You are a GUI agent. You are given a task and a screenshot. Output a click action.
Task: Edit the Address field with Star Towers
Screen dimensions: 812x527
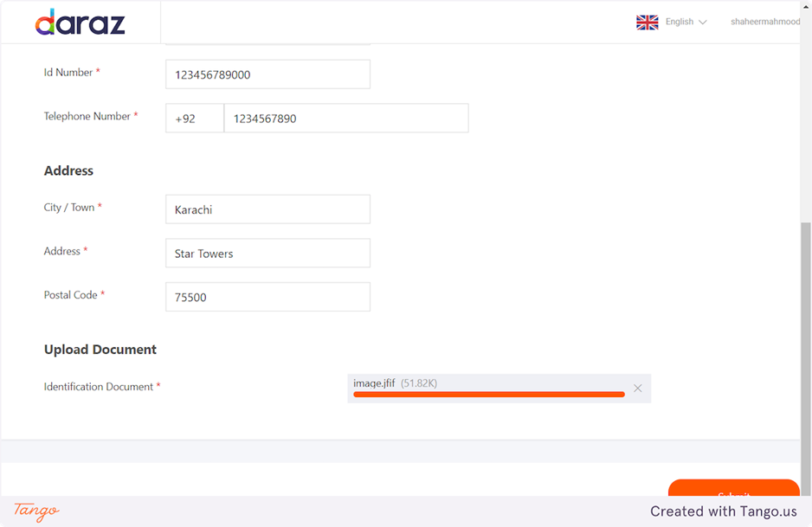267,254
